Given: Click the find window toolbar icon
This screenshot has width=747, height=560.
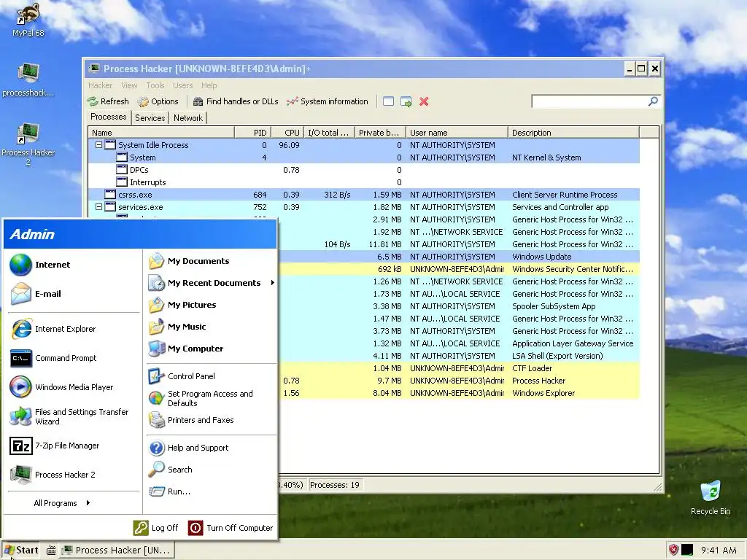Looking at the screenshot, I should [x=388, y=101].
